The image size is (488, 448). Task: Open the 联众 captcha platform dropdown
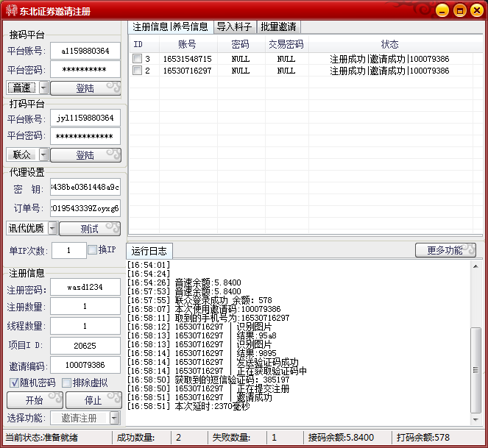coord(44,154)
